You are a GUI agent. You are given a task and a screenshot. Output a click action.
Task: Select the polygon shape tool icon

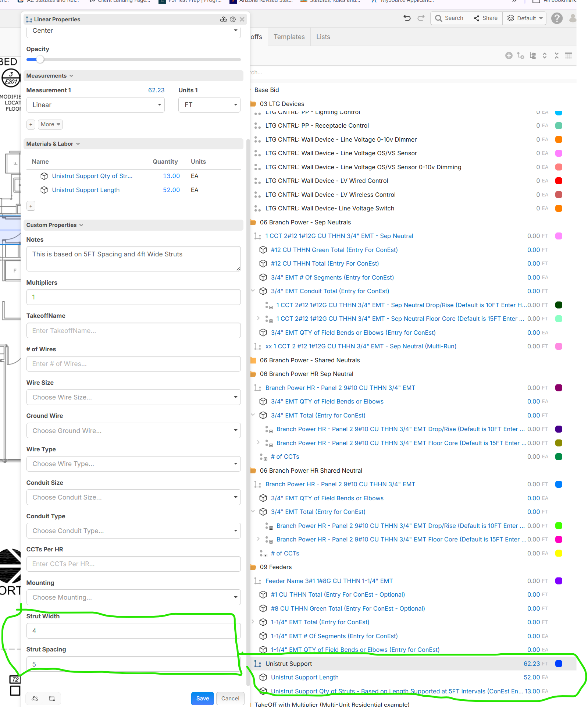(x=35, y=699)
